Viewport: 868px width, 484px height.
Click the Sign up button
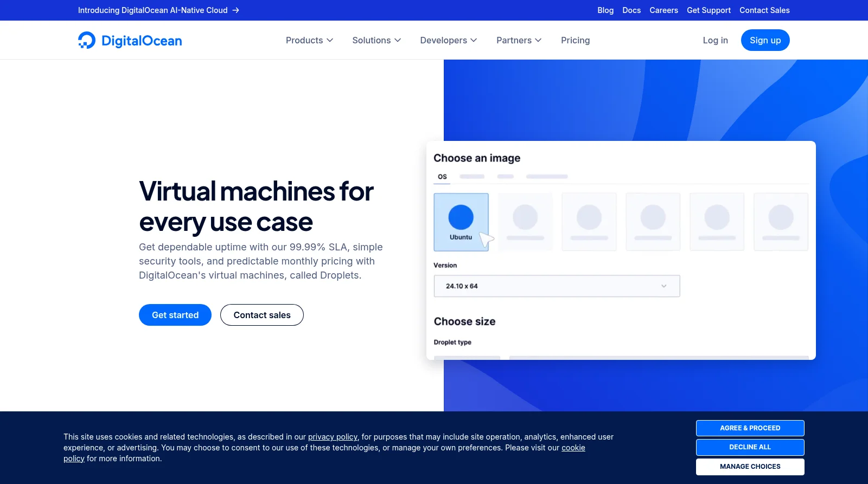click(765, 40)
